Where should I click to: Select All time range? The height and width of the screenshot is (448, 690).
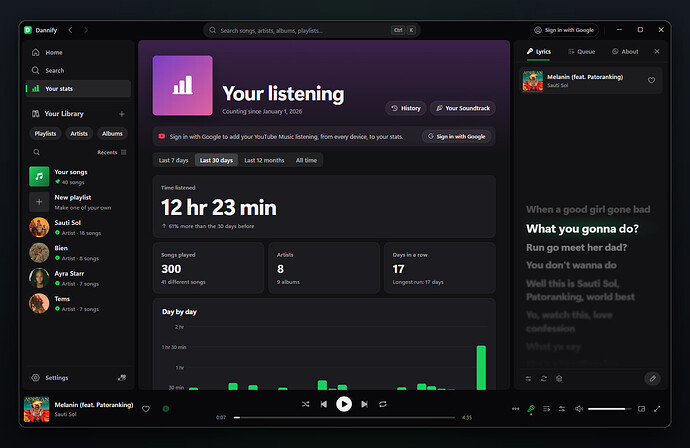click(x=306, y=160)
